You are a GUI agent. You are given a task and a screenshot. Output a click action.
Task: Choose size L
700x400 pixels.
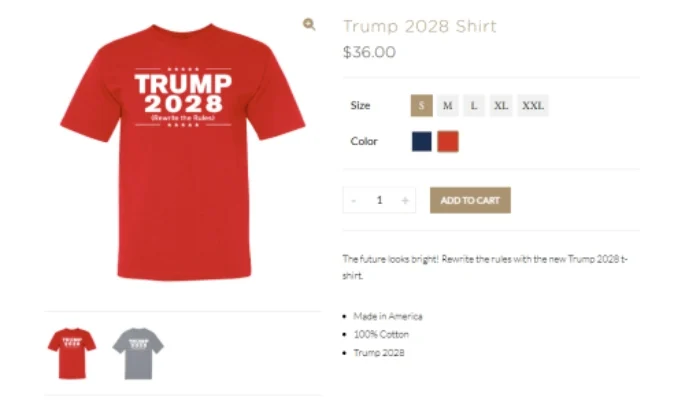click(x=474, y=106)
